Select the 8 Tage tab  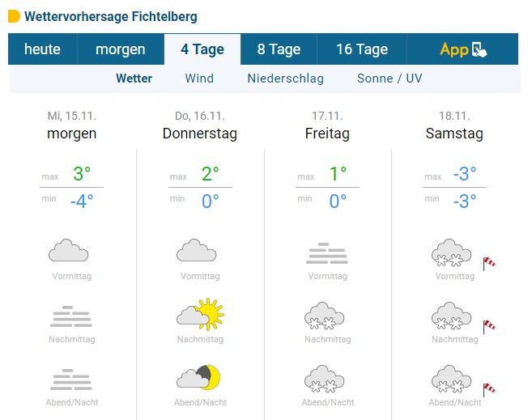(279, 49)
